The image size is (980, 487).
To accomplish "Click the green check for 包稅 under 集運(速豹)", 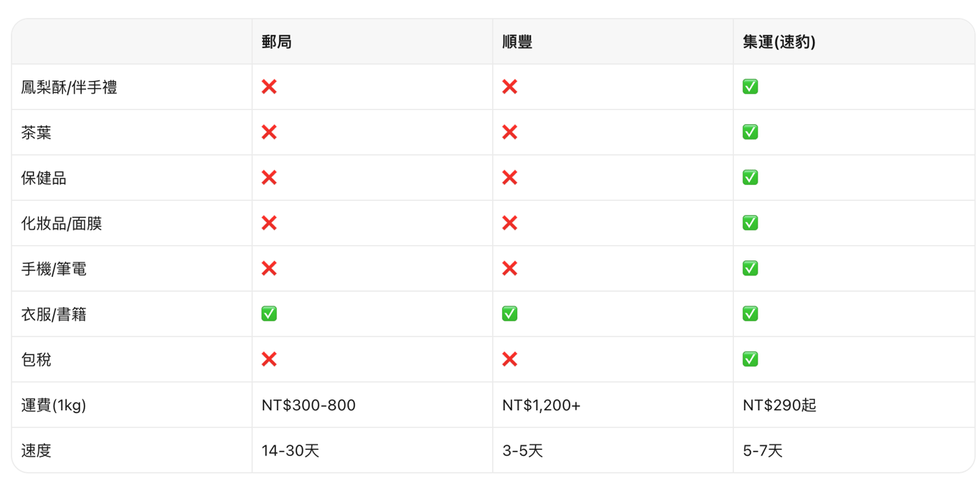I will pos(750,359).
